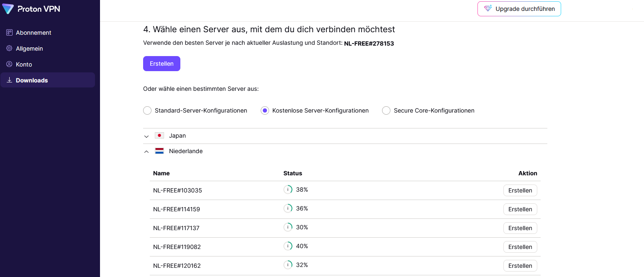
Task: Click the Allgemein gear icon
Action: [9, 49]
